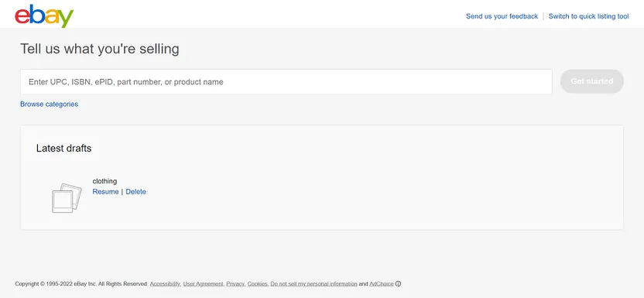Open Browse categories link
Viewport: 644px width, 298px height.
(49, 104)
